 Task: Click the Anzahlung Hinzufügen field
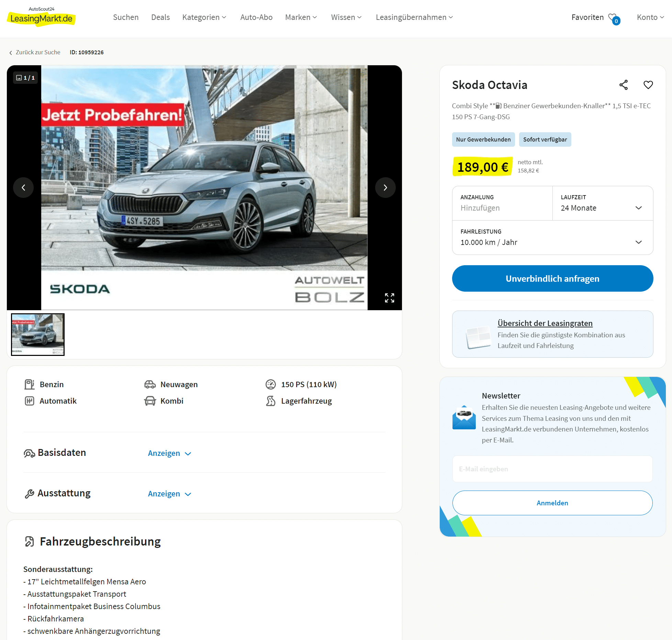502,203
